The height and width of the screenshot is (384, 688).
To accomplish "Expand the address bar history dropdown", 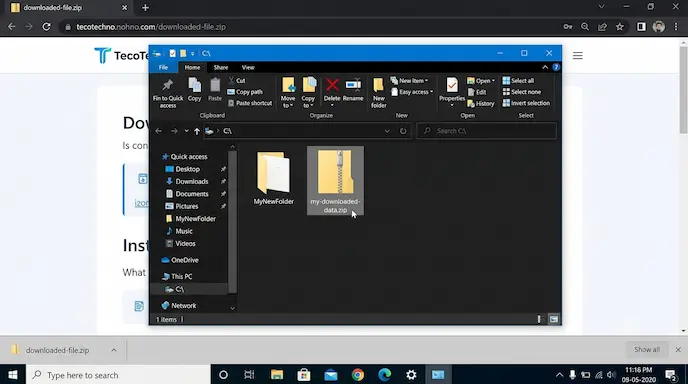I will (x=387, y=131).
